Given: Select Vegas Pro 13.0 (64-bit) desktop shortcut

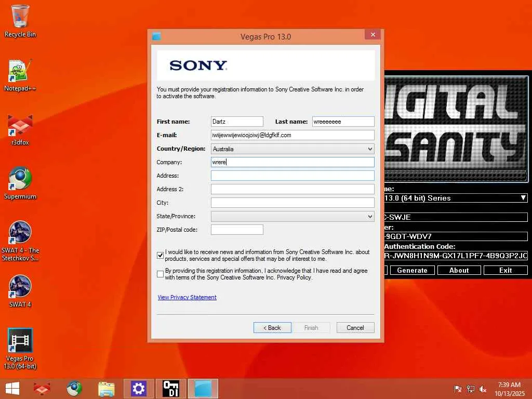Looking at the screenshot, I should coord(20,349).
